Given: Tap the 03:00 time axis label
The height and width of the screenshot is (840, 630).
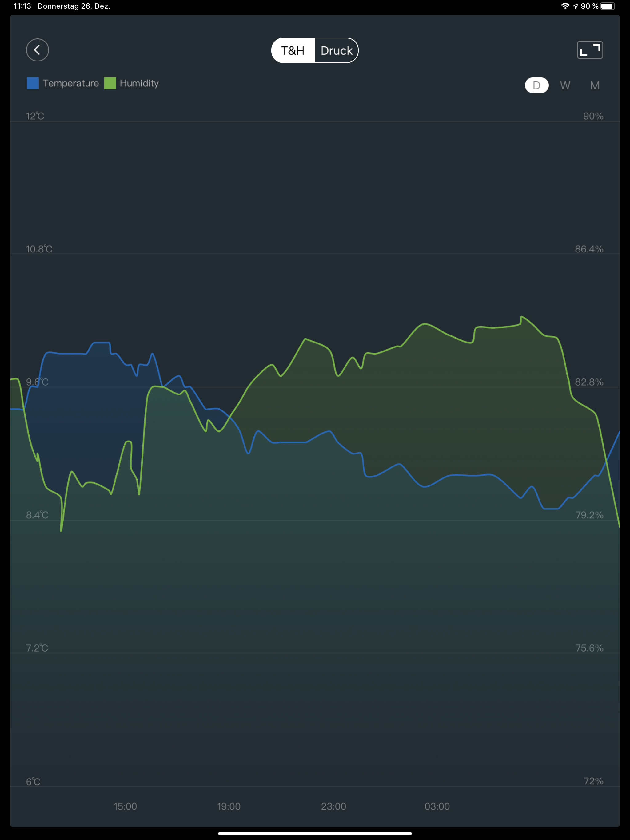Looking at the screenshot, I should click(x=437, y=806).
